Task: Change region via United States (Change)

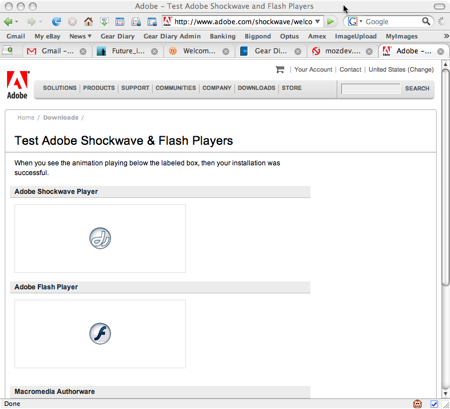Action: coord(401,69)
